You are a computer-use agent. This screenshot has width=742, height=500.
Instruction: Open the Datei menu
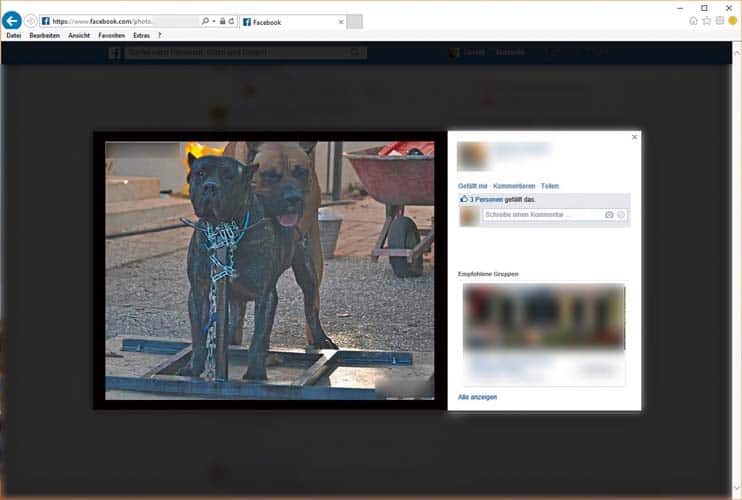pos(13,35)
